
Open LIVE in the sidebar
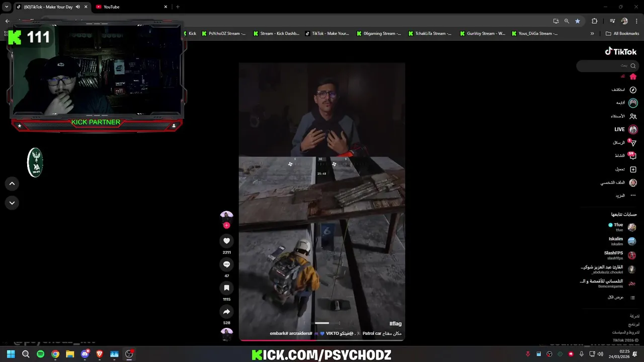click(625, 129)
